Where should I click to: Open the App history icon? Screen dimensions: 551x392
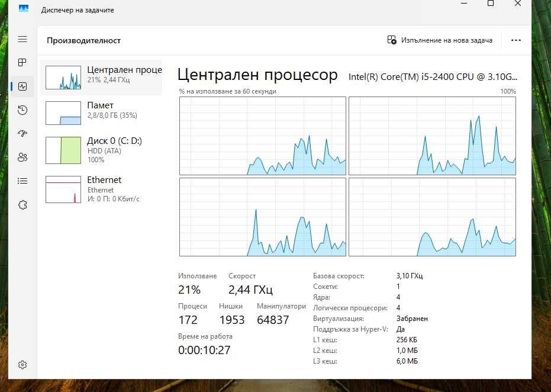(x=22, y=110)
